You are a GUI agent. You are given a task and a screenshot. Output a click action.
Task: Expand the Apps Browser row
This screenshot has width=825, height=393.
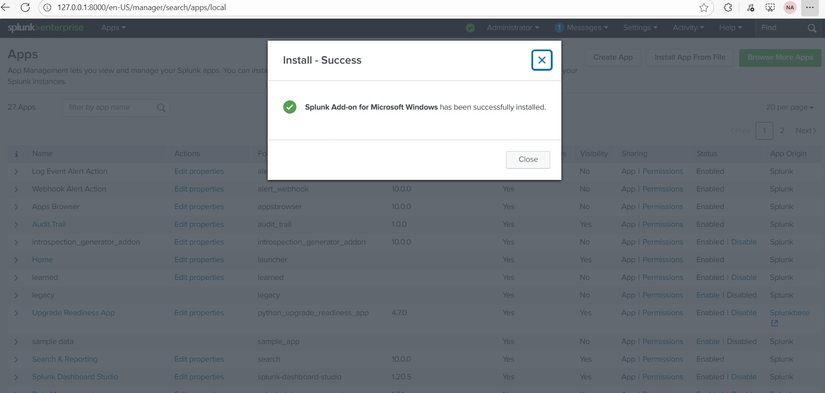tap(16, 207)
